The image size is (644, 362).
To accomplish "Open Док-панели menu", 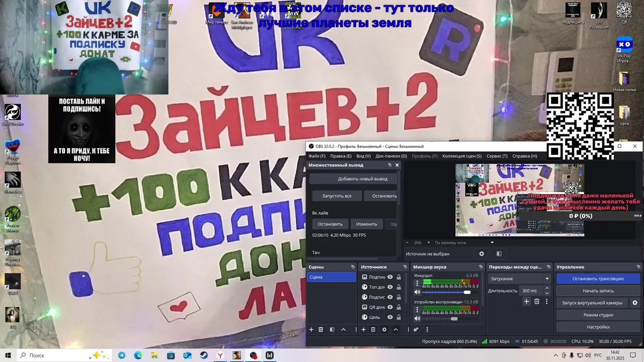I will tap(391, 156).
